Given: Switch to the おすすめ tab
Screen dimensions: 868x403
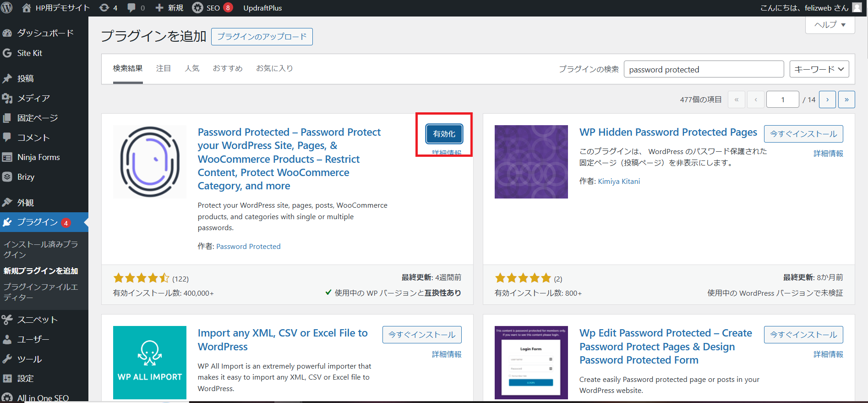Looking at the screenshot, I should 228,69.
